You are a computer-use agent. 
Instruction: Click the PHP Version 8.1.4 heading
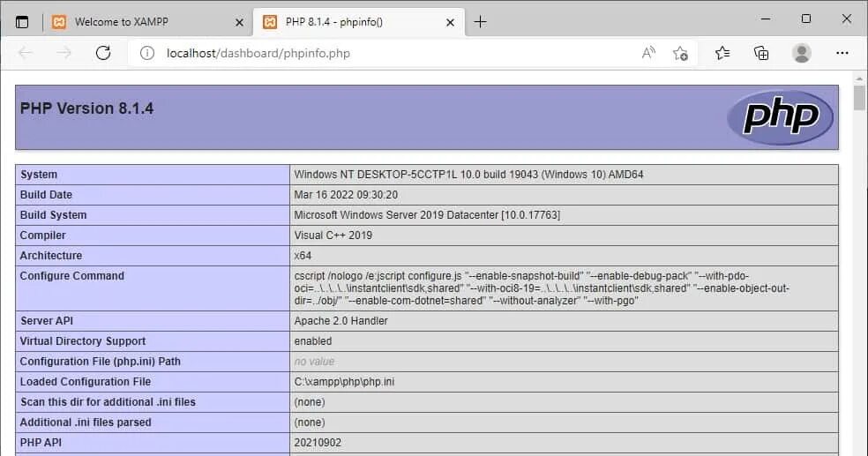tap(87, 108)
